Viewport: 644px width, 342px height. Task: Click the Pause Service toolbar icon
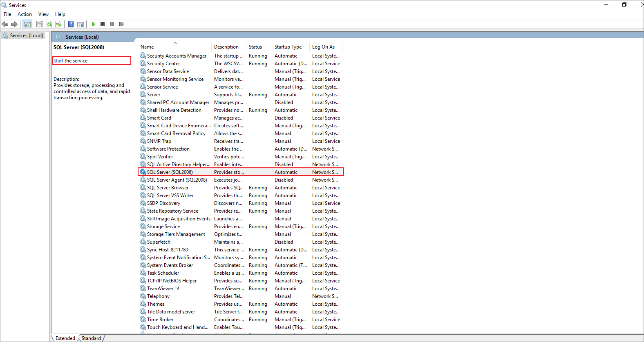(x=112, y=24)
